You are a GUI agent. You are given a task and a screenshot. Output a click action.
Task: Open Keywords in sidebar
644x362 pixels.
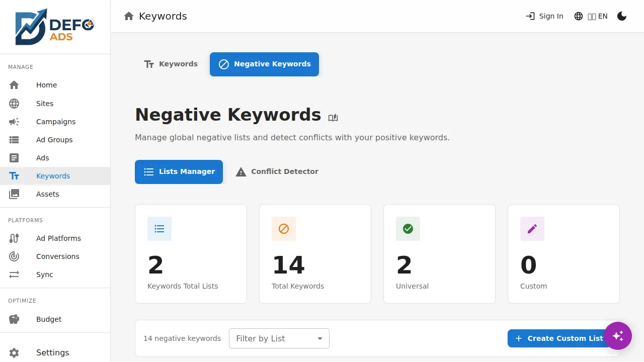point(55,176)
